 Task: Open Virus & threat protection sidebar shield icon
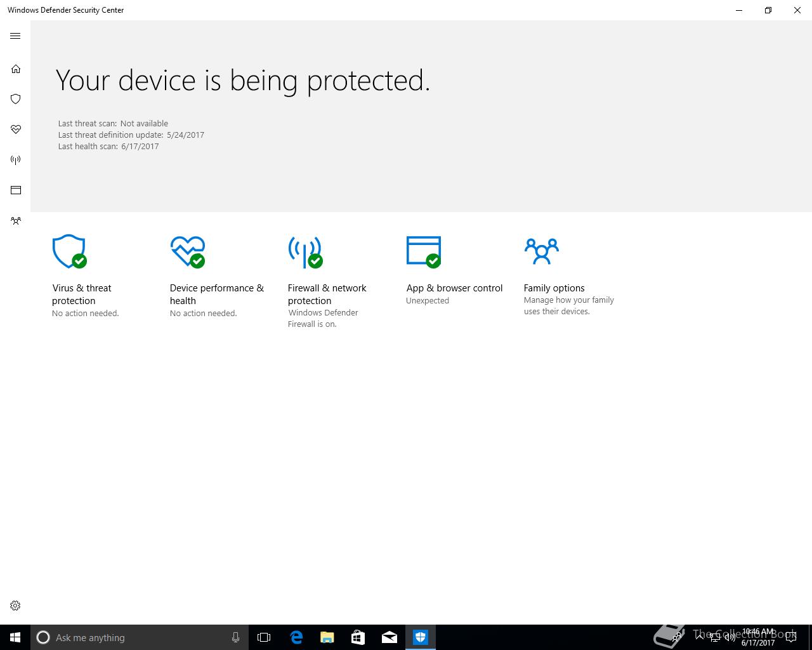coord(15,99)
